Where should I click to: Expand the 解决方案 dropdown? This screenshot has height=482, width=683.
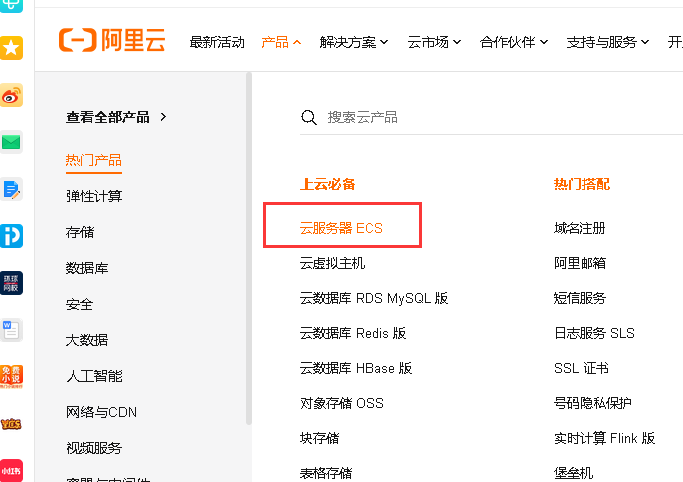pos(354,42)
